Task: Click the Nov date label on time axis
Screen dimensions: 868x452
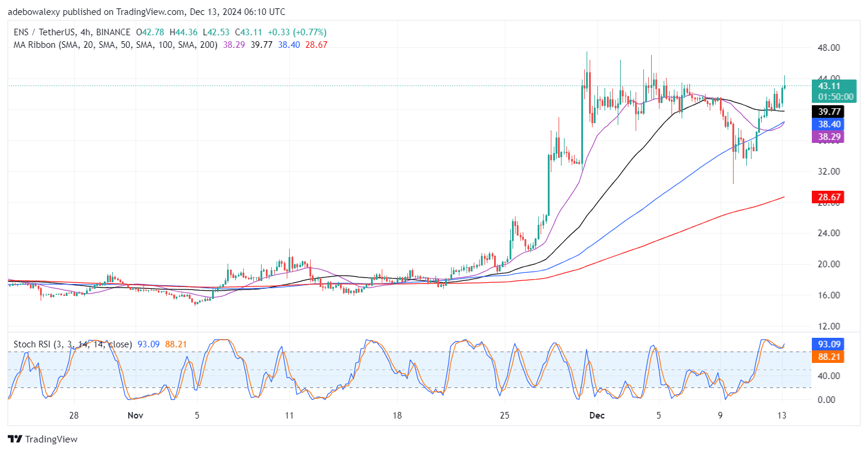Action: (136, 415)
